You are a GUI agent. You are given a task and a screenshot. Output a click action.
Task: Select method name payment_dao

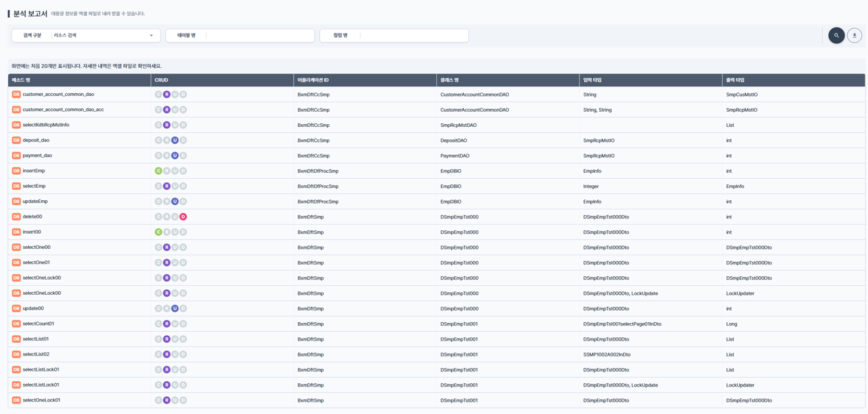point(37,156)
